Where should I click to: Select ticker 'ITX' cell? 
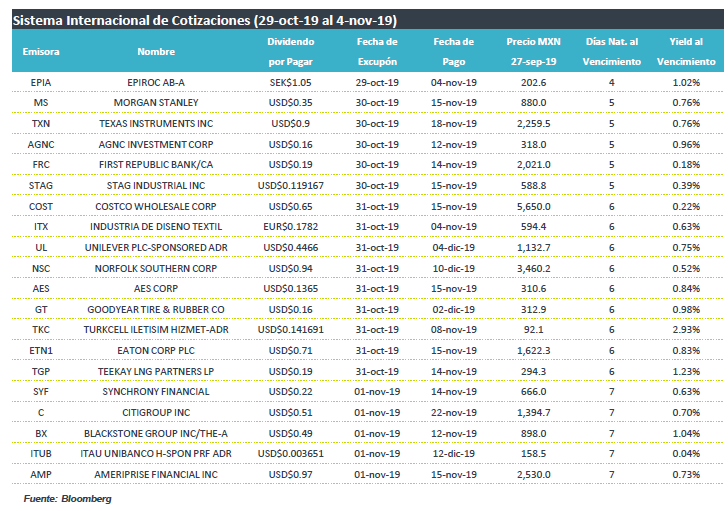(x=41, y=226)
